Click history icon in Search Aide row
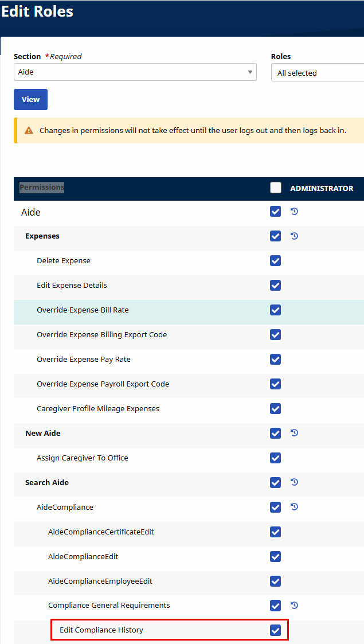The height and width of the screenshot is (644, 364). (294, 482)
